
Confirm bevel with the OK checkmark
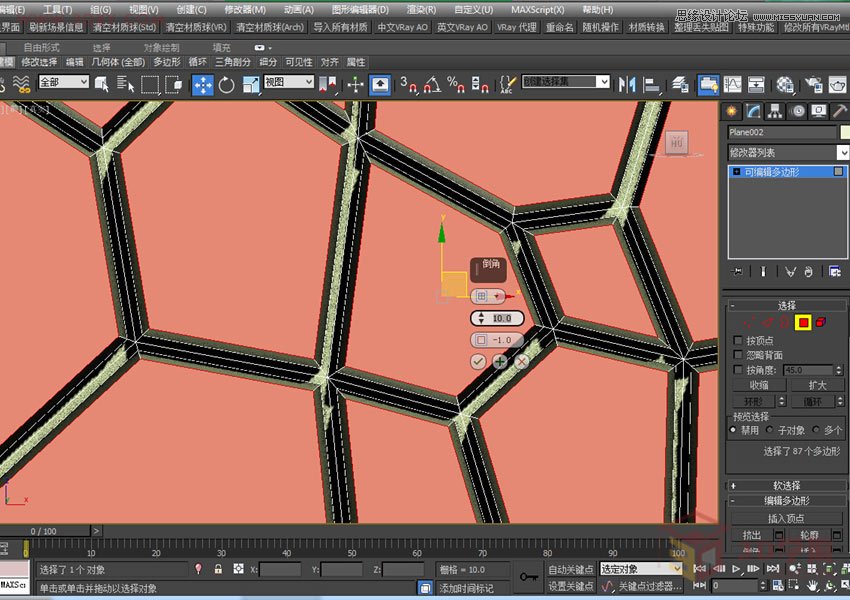[x=478, y=360]
